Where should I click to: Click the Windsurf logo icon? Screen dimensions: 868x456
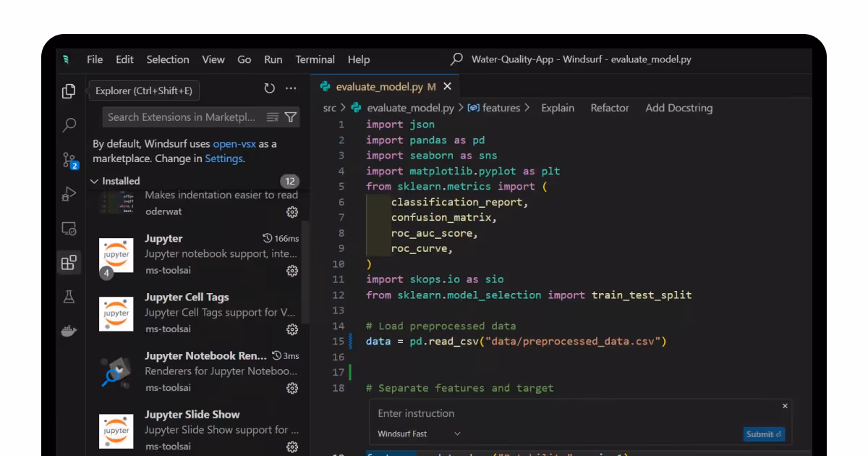(67, 59)
